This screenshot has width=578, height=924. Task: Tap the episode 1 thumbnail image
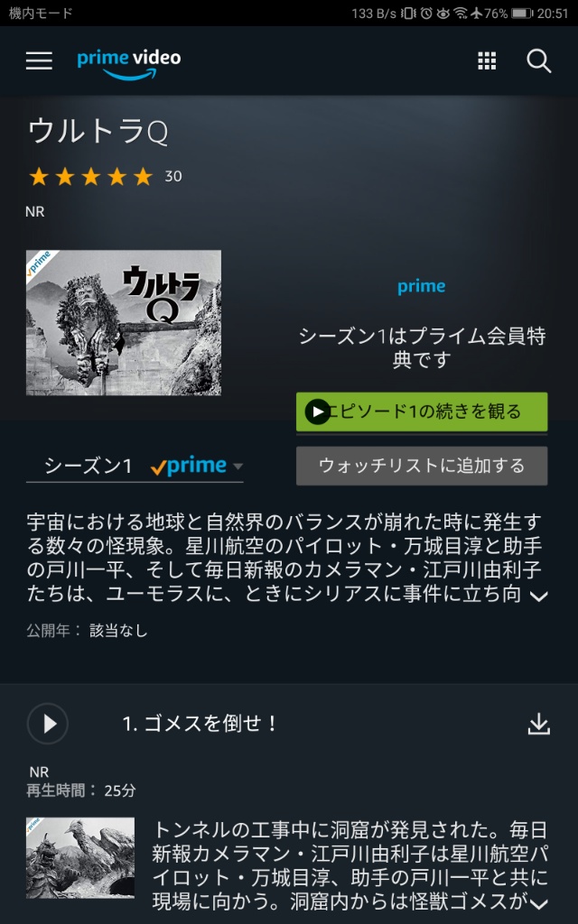point(80,857)
